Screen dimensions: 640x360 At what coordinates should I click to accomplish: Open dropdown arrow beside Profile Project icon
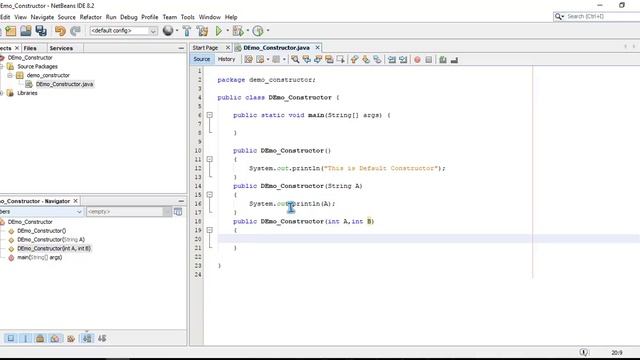[268, 31]
